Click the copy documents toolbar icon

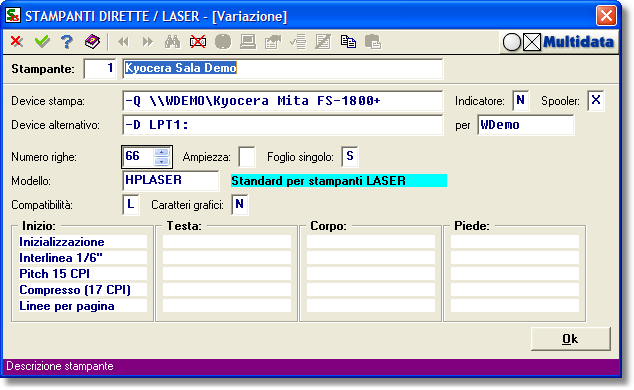pos(348,42)
